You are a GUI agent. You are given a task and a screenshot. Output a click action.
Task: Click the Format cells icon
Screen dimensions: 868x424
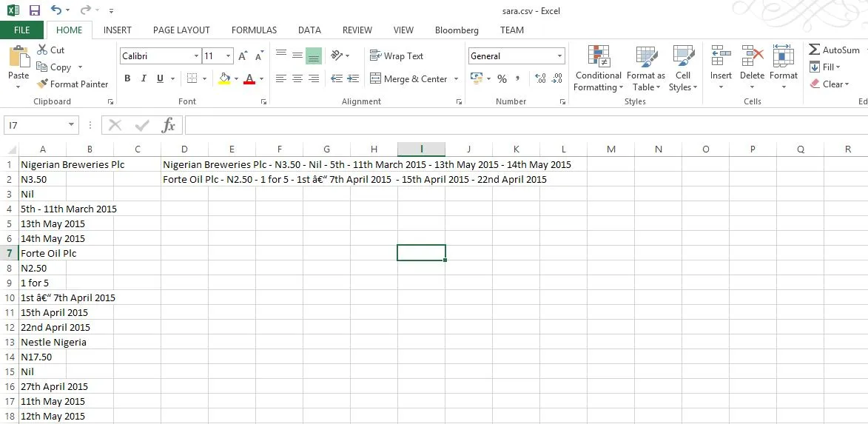[784, 56]
